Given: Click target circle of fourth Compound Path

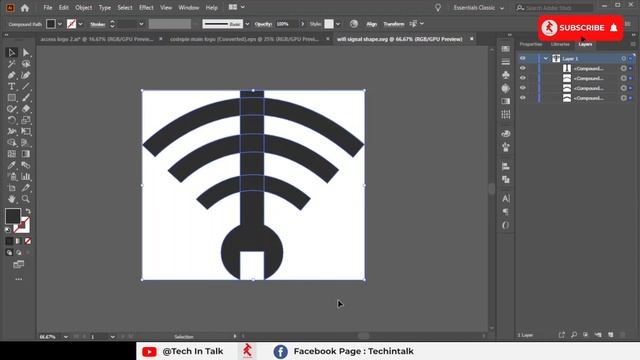Looking at the screenshot, I should (x=623, y=98).
